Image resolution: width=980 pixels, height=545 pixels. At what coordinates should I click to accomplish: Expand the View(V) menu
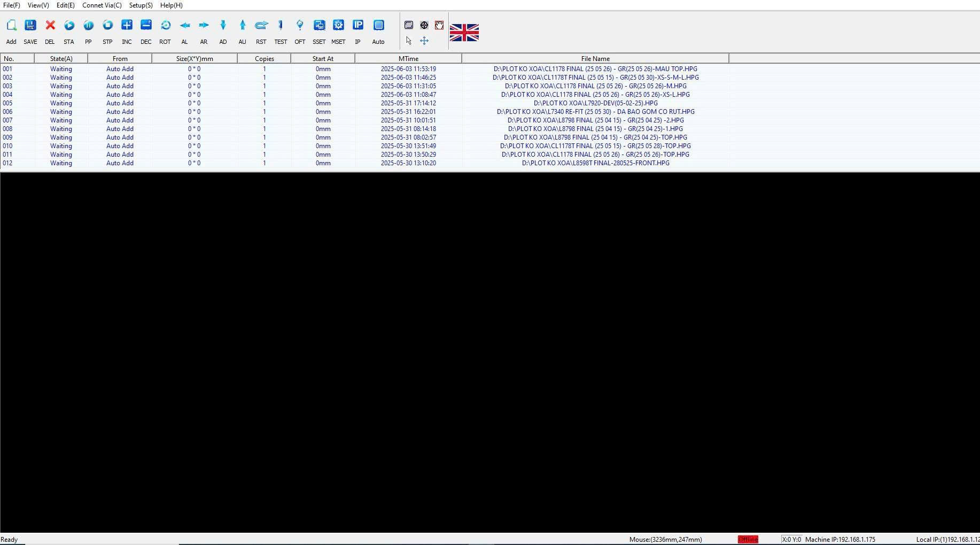click(38, 5)
